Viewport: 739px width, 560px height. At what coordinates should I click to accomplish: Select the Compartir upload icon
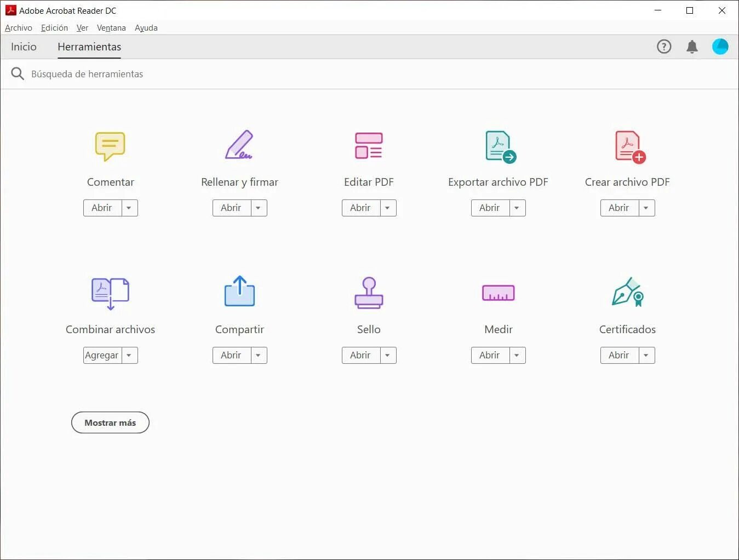tap(239, 291)
